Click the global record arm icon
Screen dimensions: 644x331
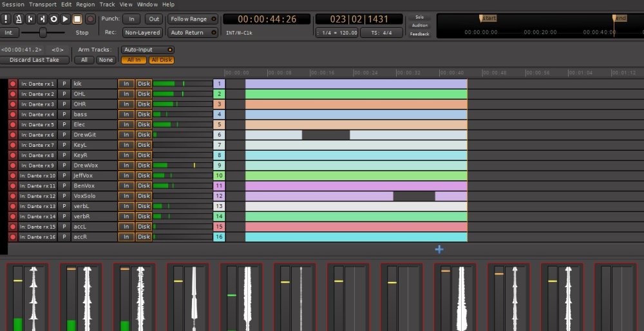(90, 19)
